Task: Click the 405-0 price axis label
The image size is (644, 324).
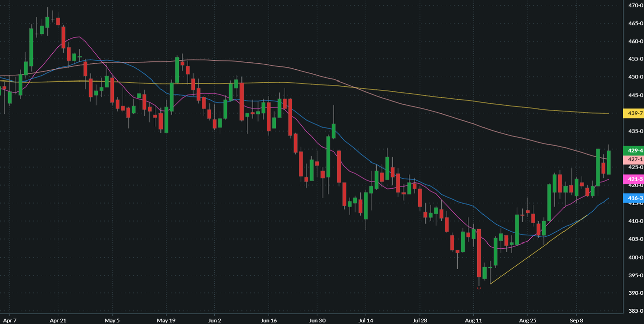Action: pyautogui.click(x=636, y=239)
